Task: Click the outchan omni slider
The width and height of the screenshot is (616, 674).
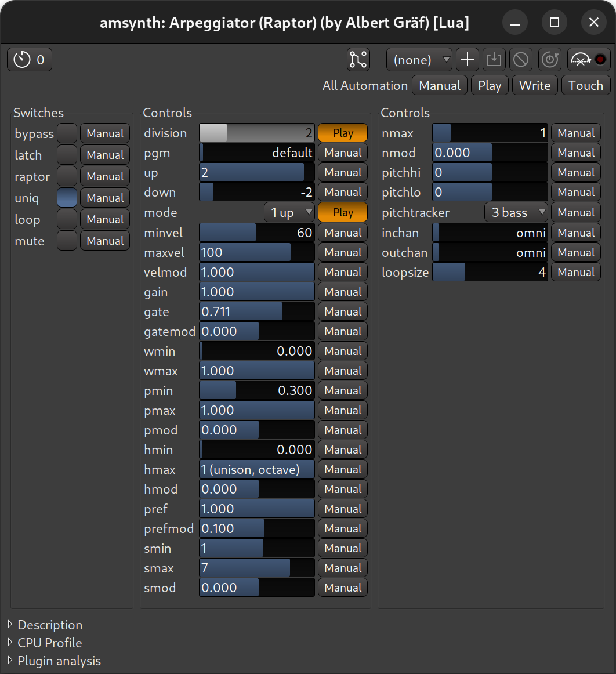Action: click(490, 252)
